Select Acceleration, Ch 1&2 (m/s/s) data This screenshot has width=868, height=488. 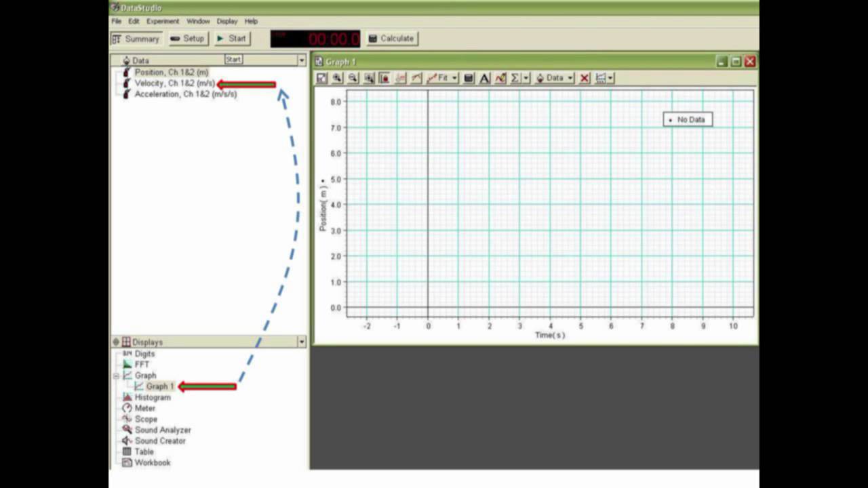point(186,94)
